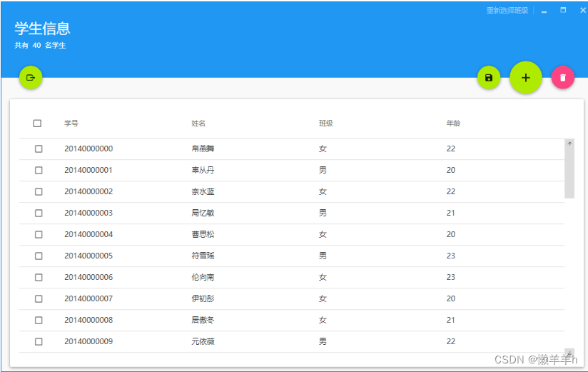The height and width of the screenshot is (372, 588).
Task: Select checkbox for student 20140000003
Action: [x=39, y=213]
